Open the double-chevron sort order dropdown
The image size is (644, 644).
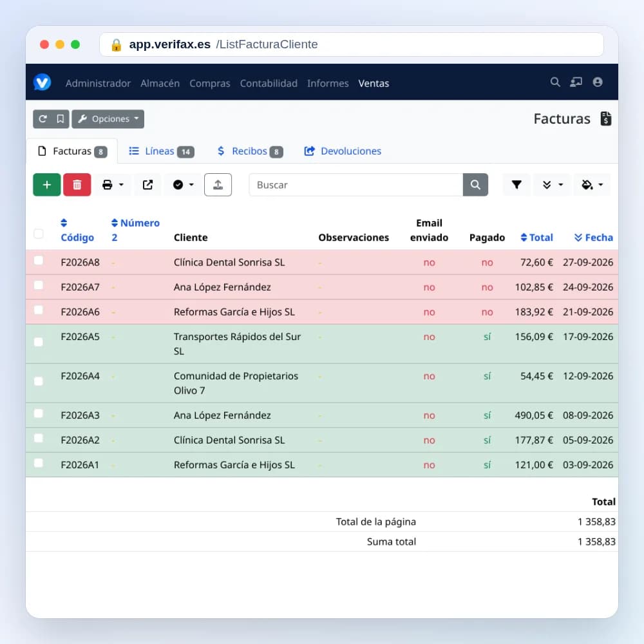click(x=552, y=185)
